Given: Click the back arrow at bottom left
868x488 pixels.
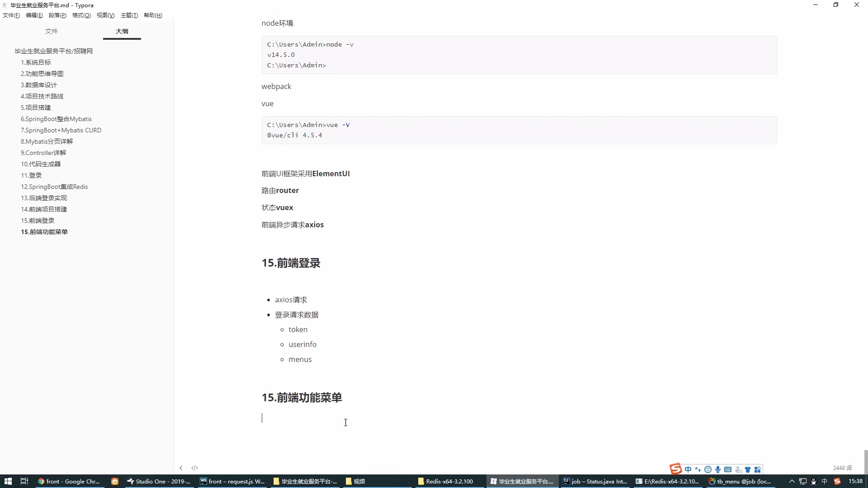Looking at the screenshot, I should tap(181, 468).
